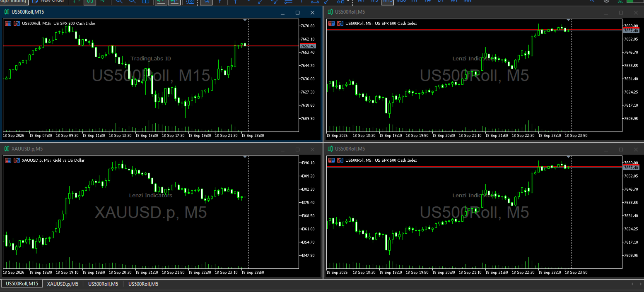Click the red list icon in the XAUUSD.p chart
The height and width of the screenshot is (292, 644).
pyautogui.click(x=8, y=160)
